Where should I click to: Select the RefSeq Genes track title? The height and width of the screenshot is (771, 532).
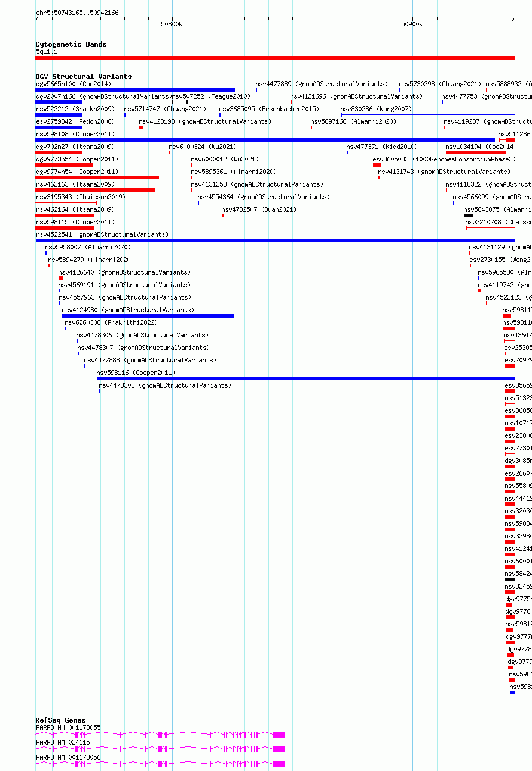click(x=60, y=720)
